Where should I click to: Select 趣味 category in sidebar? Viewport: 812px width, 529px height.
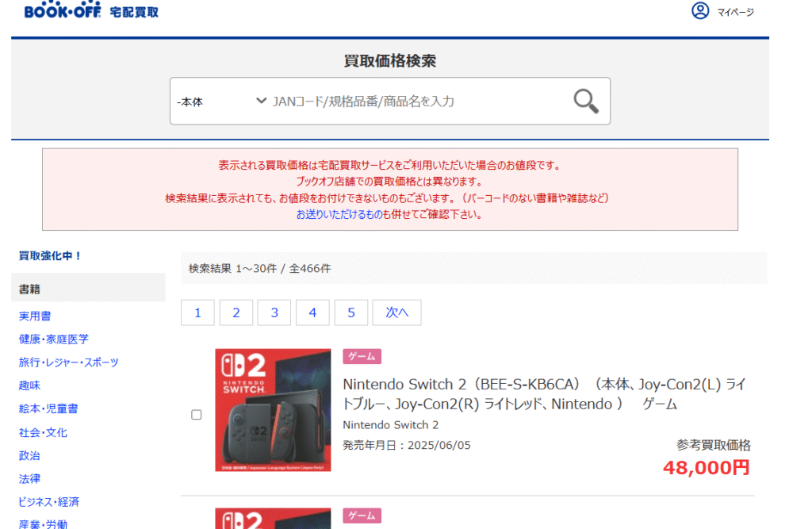click(x=29, y=385)
